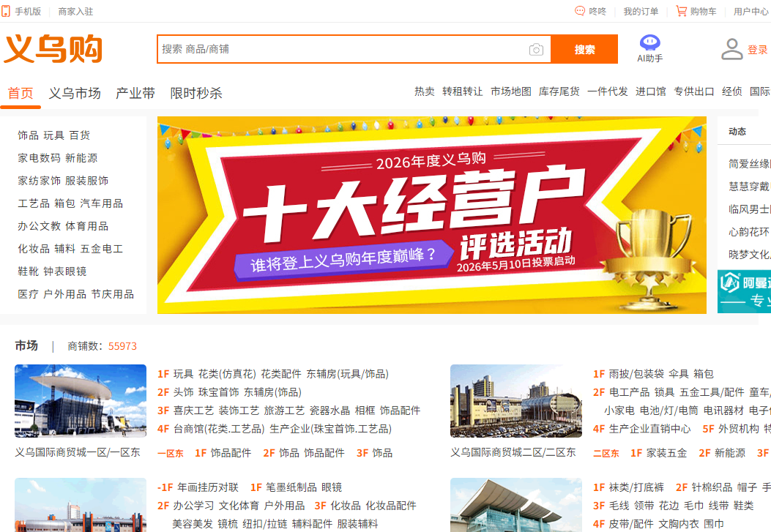The width and height of the screenshot is (771, 532).
Task: Click the user avatar icon
Action: (732, 49)
